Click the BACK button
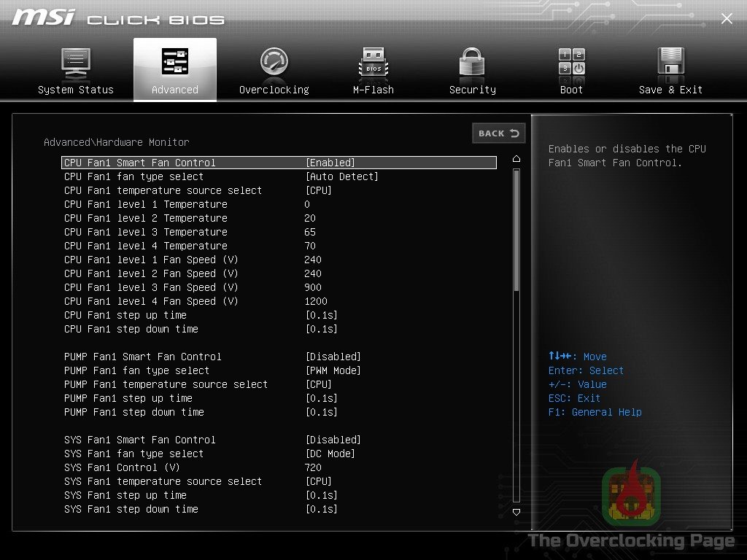This screenshot has width=747, height=560. [x=499, y=133]
